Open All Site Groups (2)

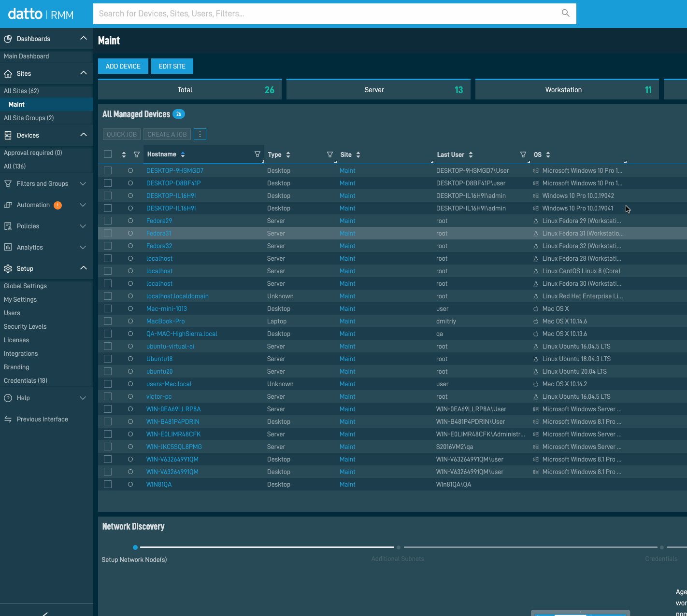(29, 118)
